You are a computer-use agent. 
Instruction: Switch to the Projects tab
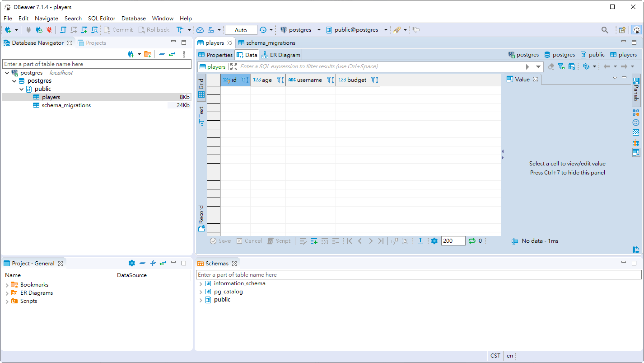92,43
